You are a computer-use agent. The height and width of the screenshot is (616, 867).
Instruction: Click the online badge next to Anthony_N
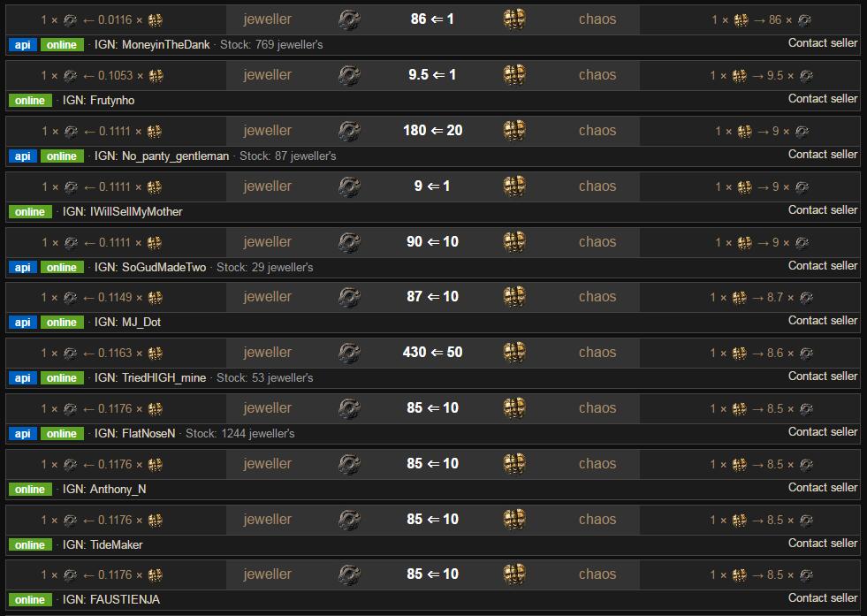(x=30, y=490)
